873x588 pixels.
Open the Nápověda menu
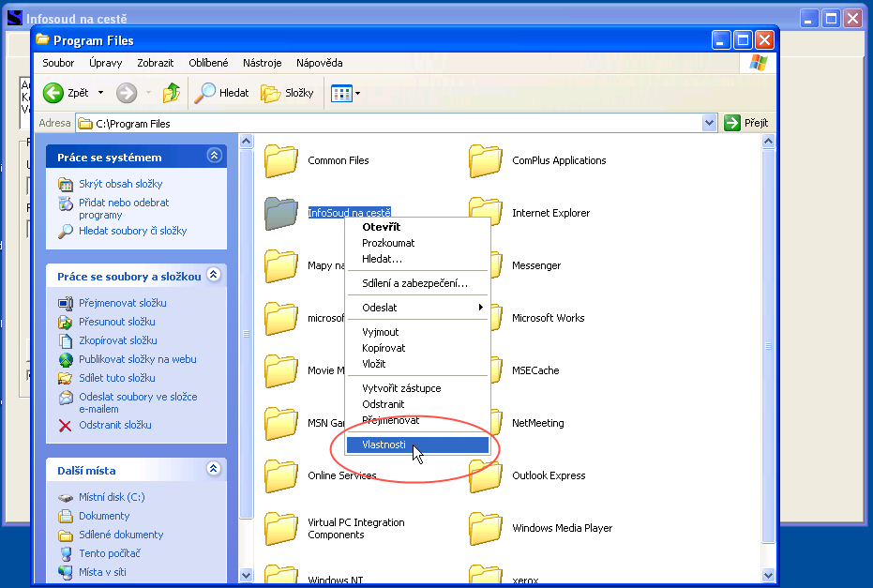coord(320,63)
